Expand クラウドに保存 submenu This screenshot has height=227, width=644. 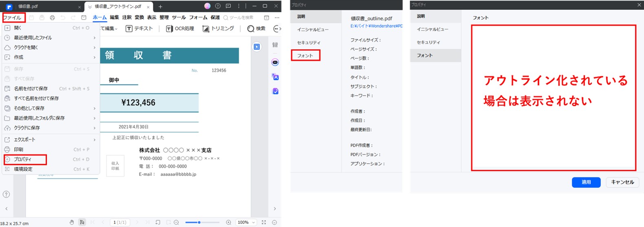click(51, 128)
